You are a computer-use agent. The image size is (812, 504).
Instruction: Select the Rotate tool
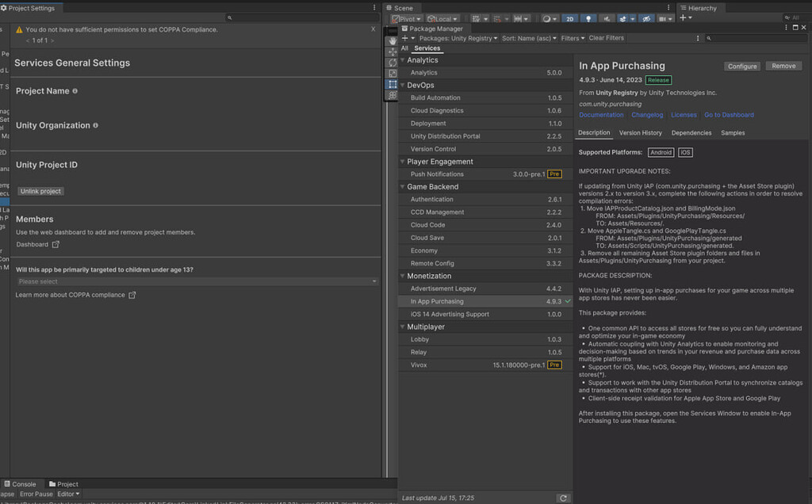(x=393, y=62)
